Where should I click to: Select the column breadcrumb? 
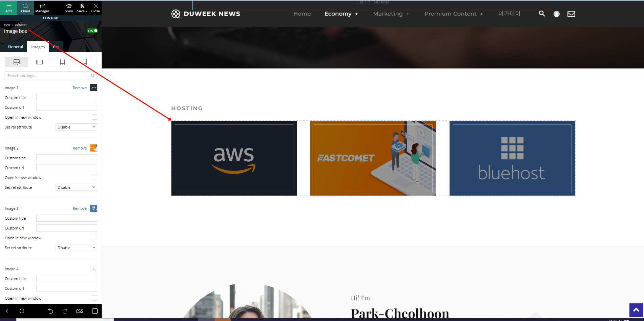(x=20, y=25)
